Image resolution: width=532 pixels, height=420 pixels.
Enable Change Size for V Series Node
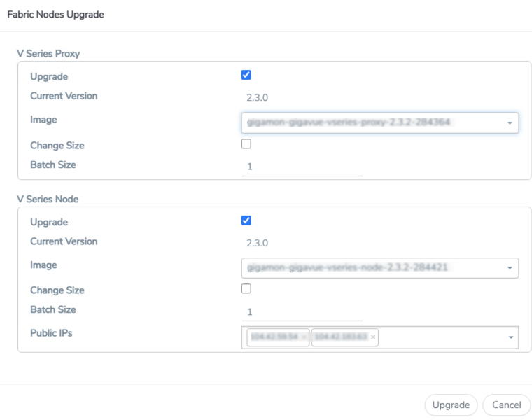tap(246, 288)
